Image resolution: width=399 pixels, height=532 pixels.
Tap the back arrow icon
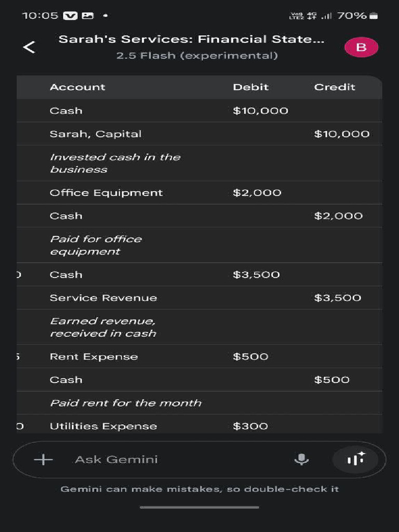click(x=29, y=47)
